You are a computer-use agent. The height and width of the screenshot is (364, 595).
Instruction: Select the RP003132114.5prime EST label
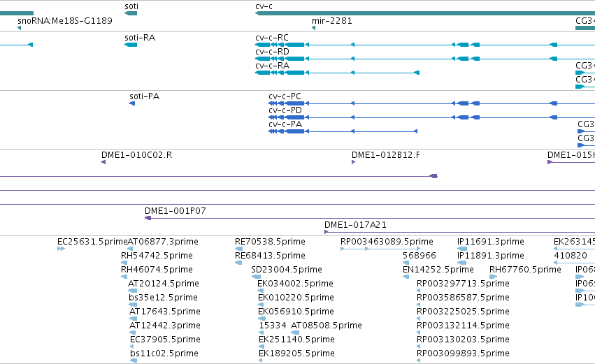[463, 326]
